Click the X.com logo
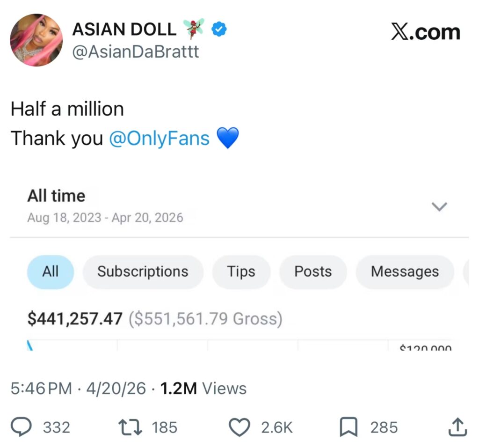The width and height of the screenshot is (479, 448). point(425,32)
